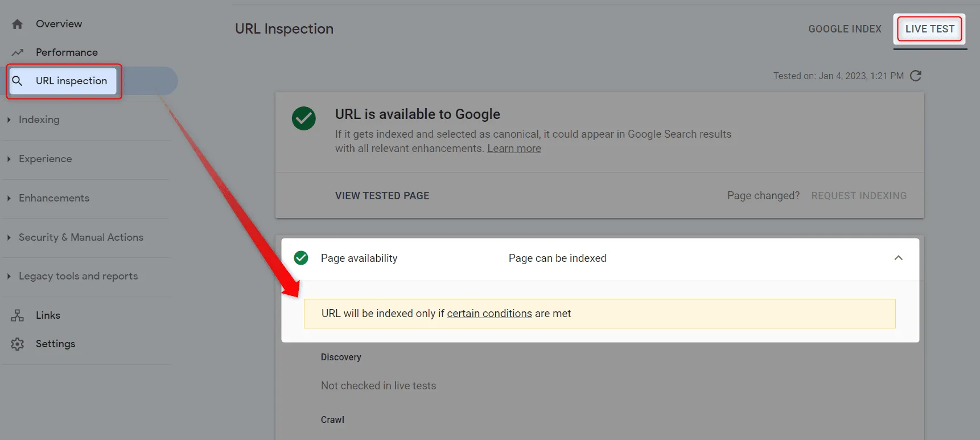Click the refresh icon beside Tested on date

[x=916, y=76]
